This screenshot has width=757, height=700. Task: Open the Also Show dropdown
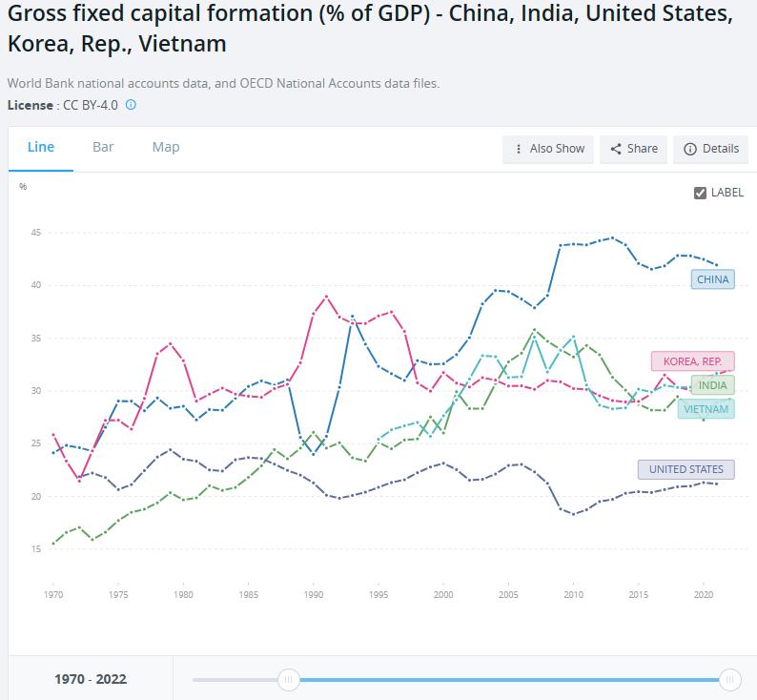click(548, 149)
